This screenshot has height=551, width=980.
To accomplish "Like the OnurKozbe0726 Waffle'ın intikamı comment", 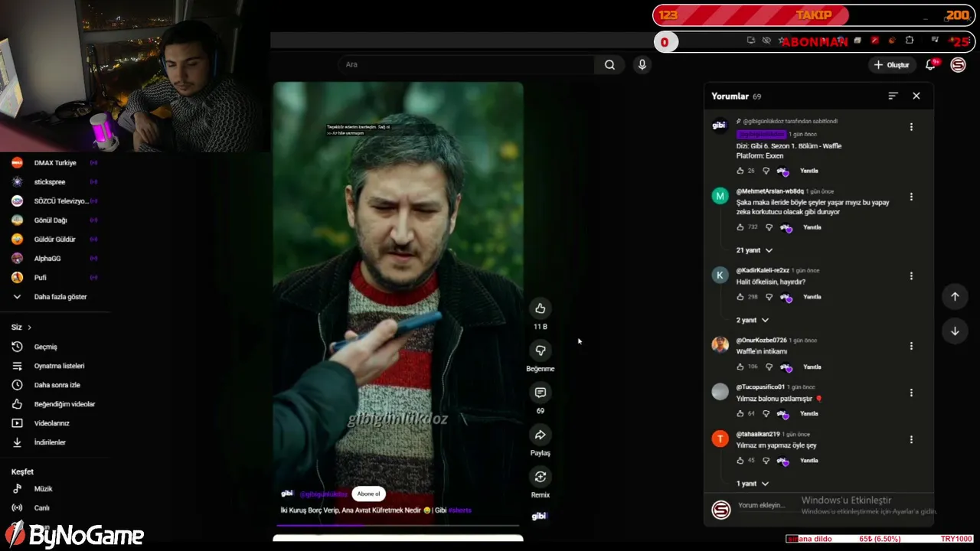I will click(740, 367).
